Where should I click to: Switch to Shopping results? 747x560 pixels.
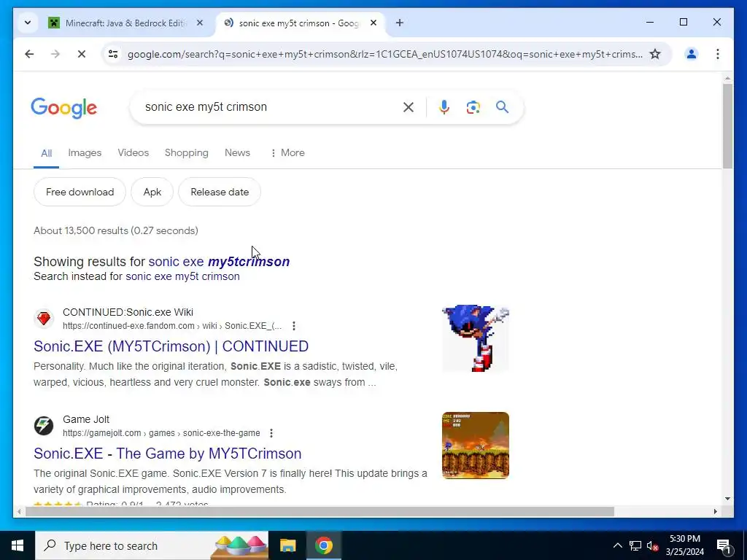point(186,153)
